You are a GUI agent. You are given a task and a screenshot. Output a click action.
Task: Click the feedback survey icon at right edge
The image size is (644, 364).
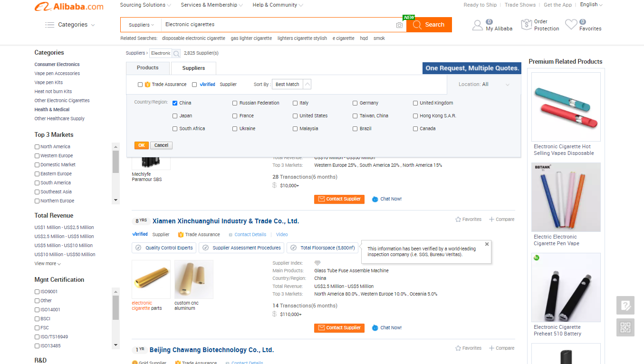625,305
